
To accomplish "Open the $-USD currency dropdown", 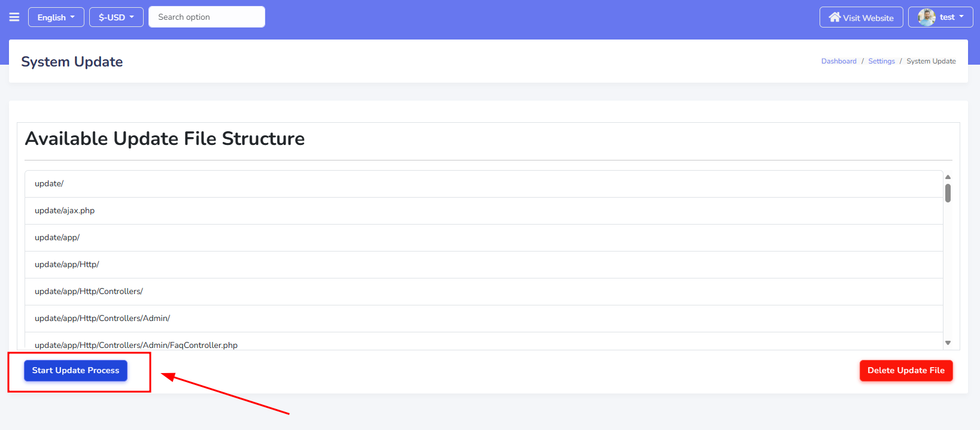I will coord(116,17).
